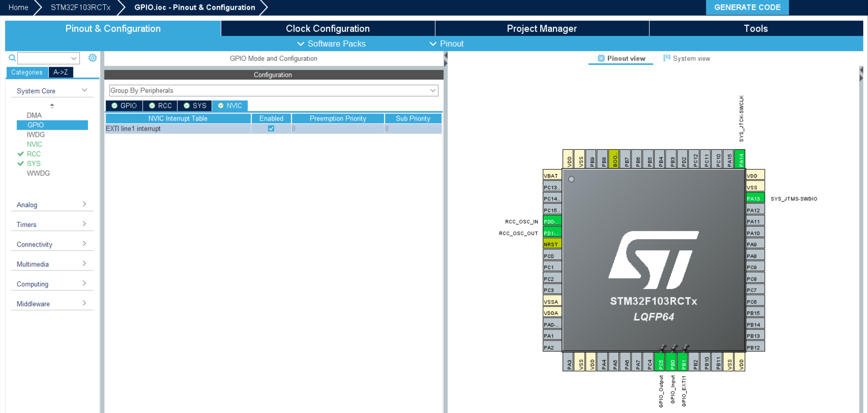Image resolution: width=868 pixels, height=413 pixels.
Task: Disable EXTI line1 interrupt checkbox
Action: point(271,128)
